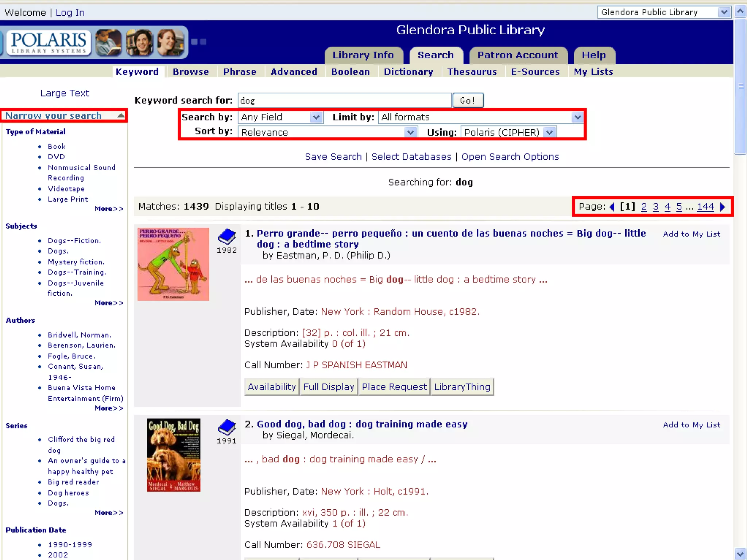Open Glendora Public Library branch dropdown

(724, 12)
